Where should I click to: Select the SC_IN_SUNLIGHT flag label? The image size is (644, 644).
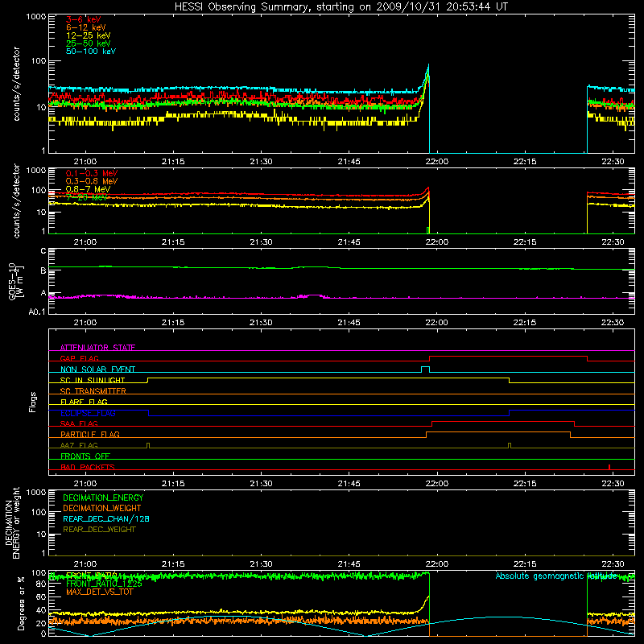93,380
